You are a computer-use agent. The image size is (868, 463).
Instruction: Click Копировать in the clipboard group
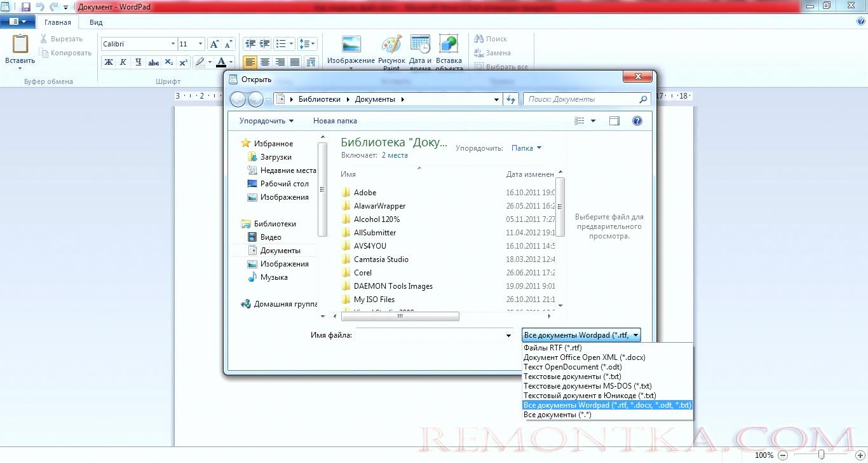point(65,53)
